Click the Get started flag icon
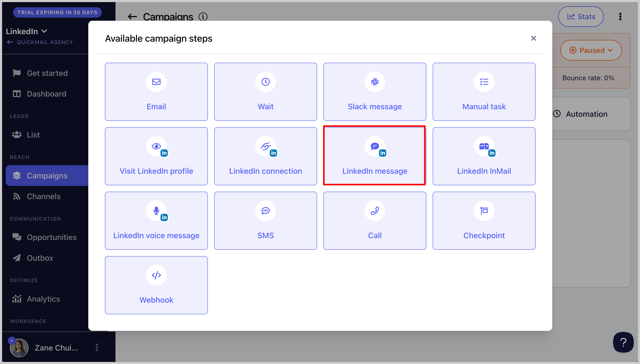Viewport: 640px width, 364px height. [17, 73]
